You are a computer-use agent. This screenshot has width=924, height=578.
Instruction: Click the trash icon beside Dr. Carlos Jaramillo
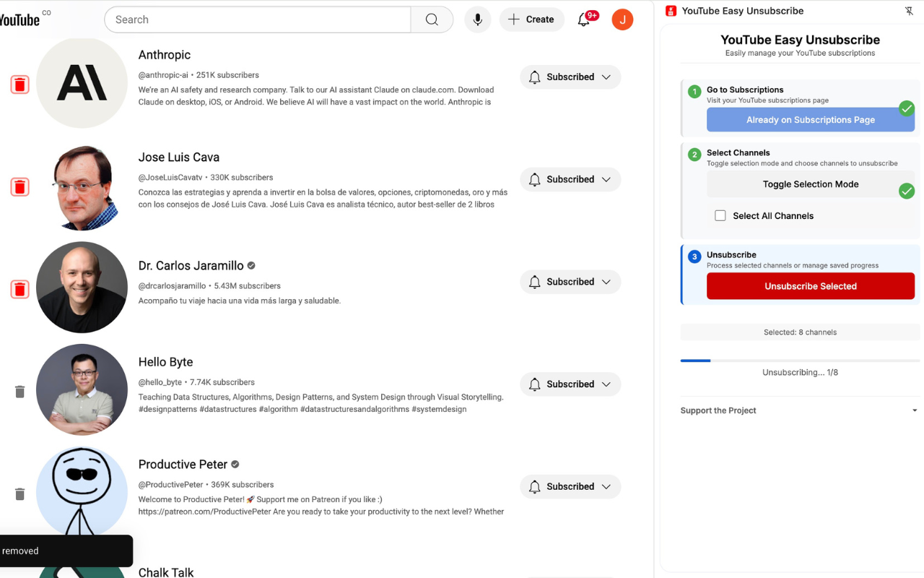[20, 290]
